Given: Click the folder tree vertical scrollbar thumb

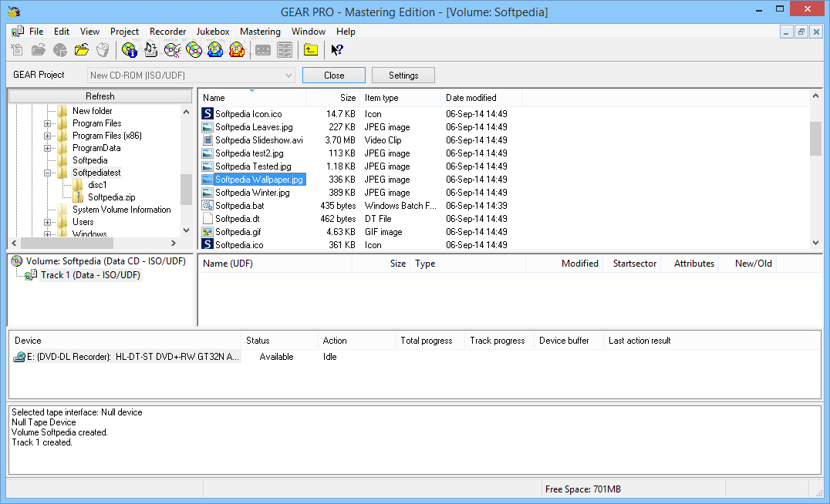Looking at the screenshot, I should coord(186,190).
